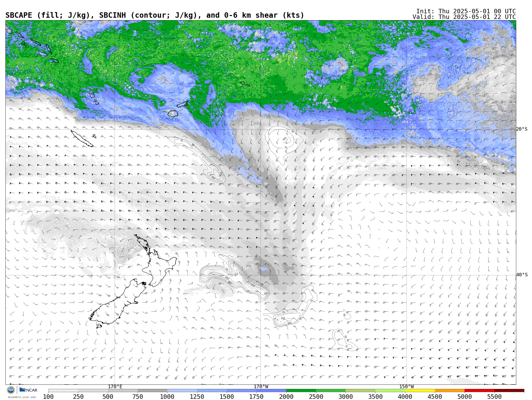Click the colorbar tick label 500
This screenshot has height=400, width=532.
point(108,397)
